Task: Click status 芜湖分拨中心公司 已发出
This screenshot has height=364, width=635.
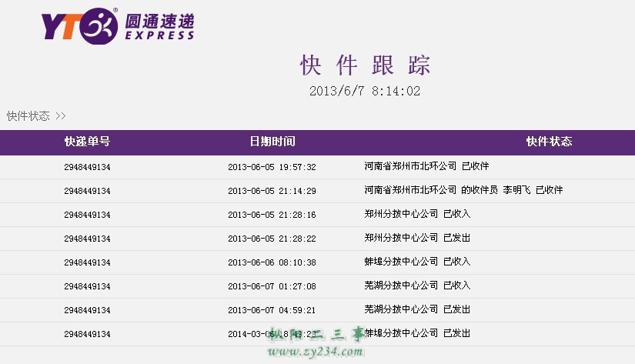Action: [417, 309]
